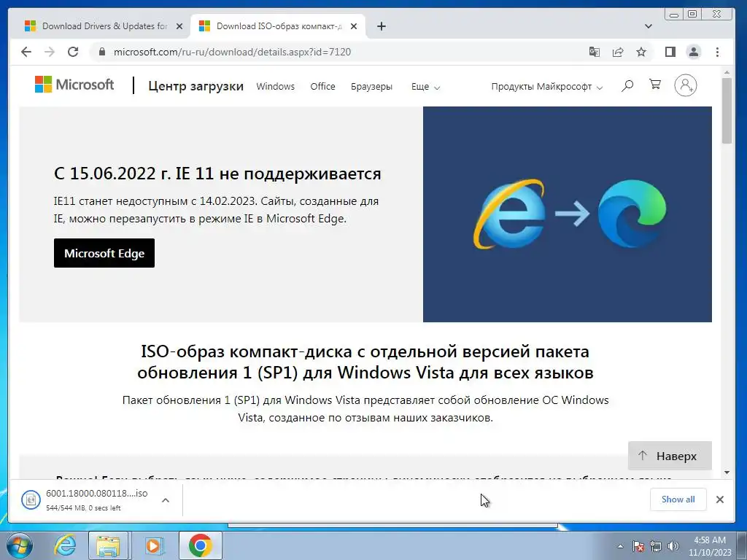The height and width of the screenshot is (560, 747).
Task: Click the Action Center flag tray icon
Action: click(639, 546)
